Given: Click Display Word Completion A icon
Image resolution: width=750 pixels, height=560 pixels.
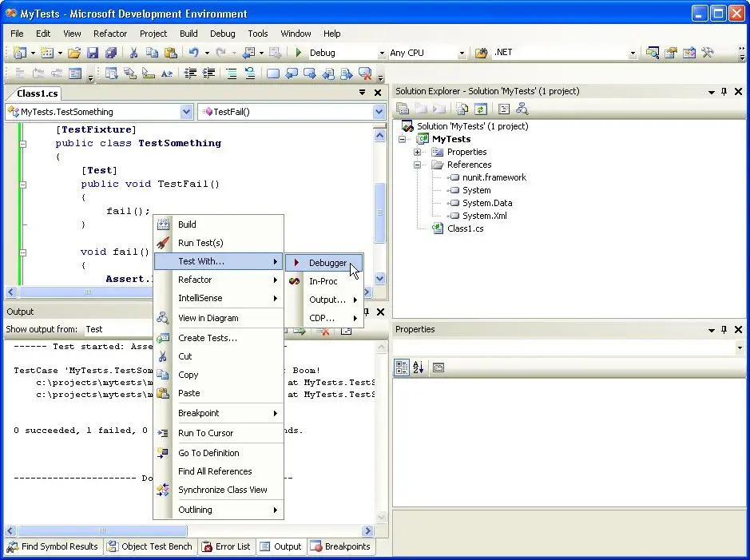Looking at the screenshot, I should (x=166, y=73).
